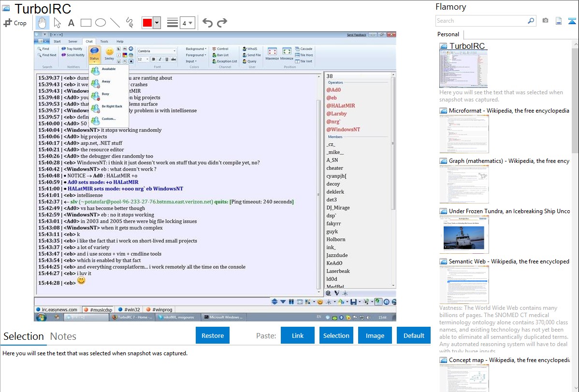Click the sidebar scroll-up arrow
The height and width of the screenshot is (392, 579).
tap(575, 44)
